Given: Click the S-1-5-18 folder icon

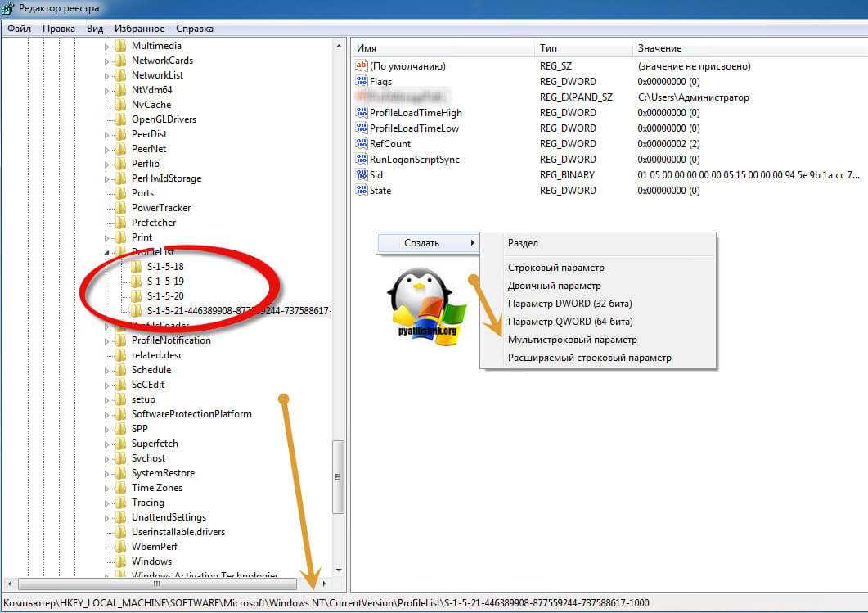Looking at the screenshot, I should point(136,267).
